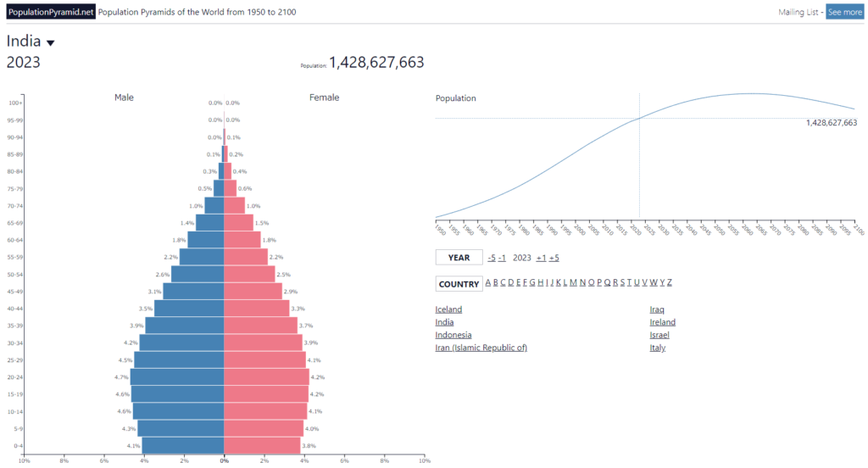868x468 pixels.
Task: Select Iran (Islamic Republic of) link
Action: [x=481, y=348]
